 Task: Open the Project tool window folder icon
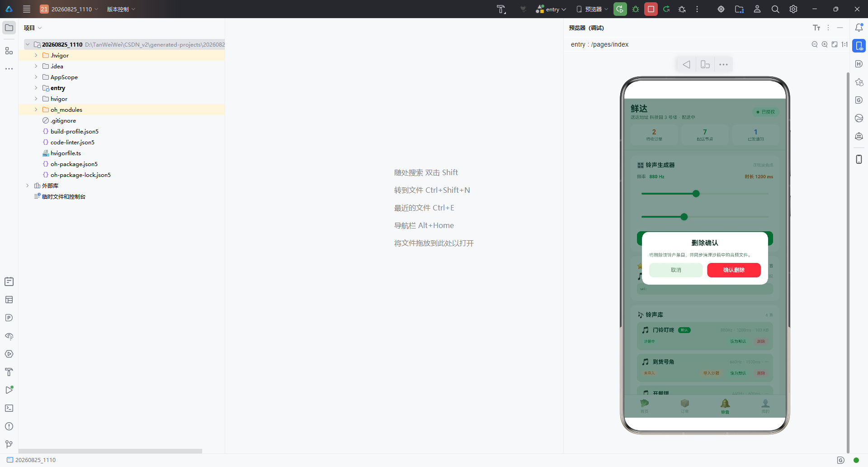click(x=9, y=28)
